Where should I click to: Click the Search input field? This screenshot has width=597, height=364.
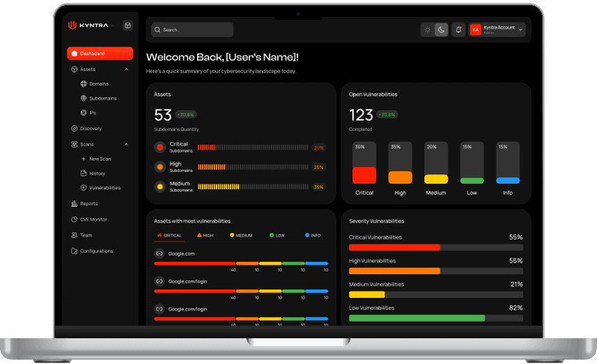[x=192, y=30]
